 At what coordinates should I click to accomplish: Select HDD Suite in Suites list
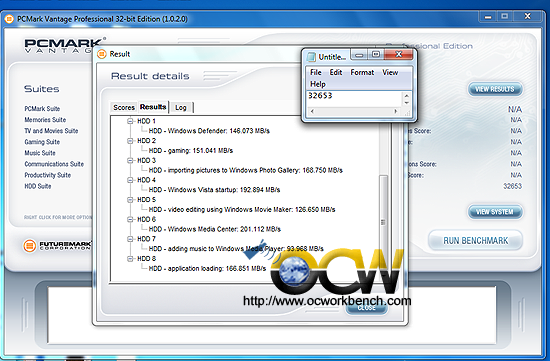[38, 186]
